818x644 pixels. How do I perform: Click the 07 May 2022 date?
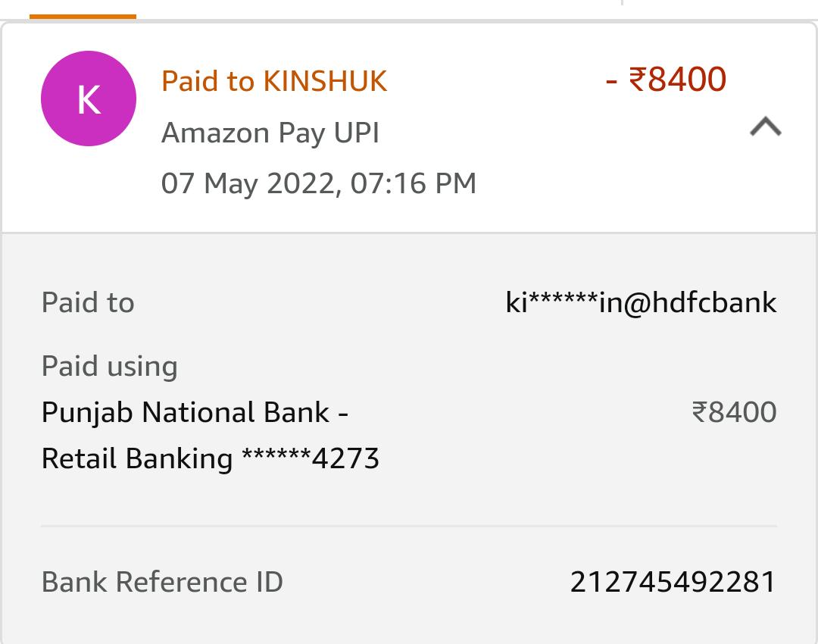pyautogui.click(x=248, y=183)
